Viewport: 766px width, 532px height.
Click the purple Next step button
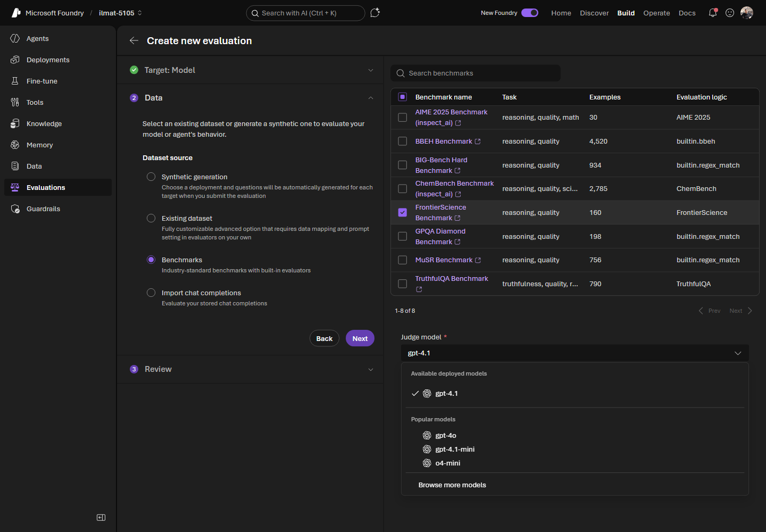point(360,338)
